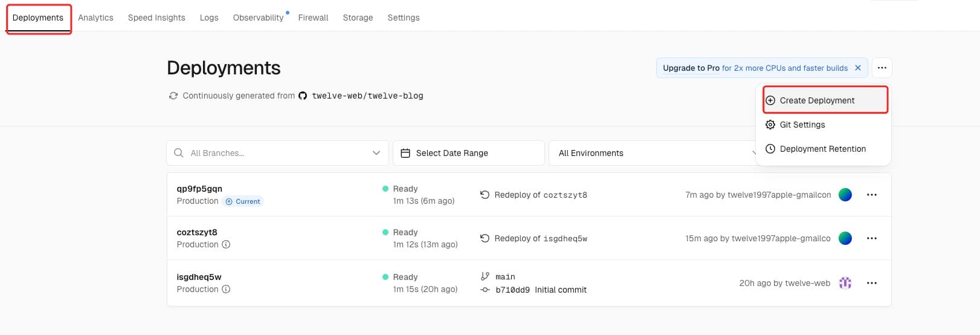Click the avatar in the coztszyt8 row
Image resolution: width=980 pixels, height=335 pixels.
coord(845,238)
